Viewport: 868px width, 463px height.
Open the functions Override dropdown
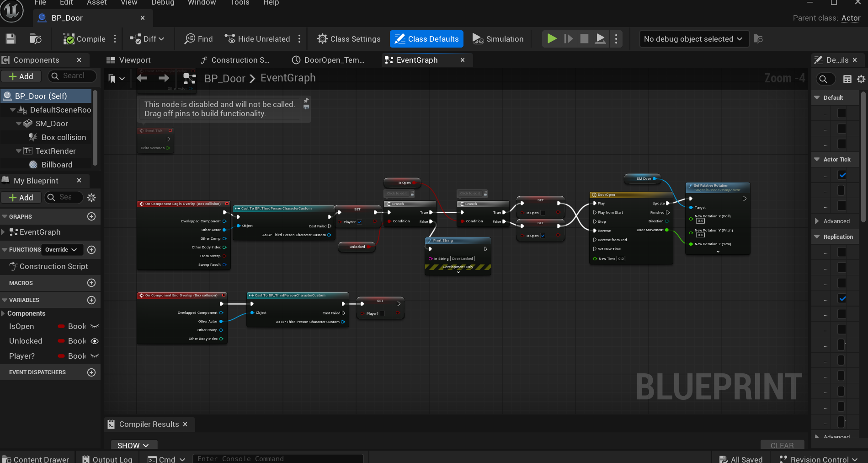(62, 249)
